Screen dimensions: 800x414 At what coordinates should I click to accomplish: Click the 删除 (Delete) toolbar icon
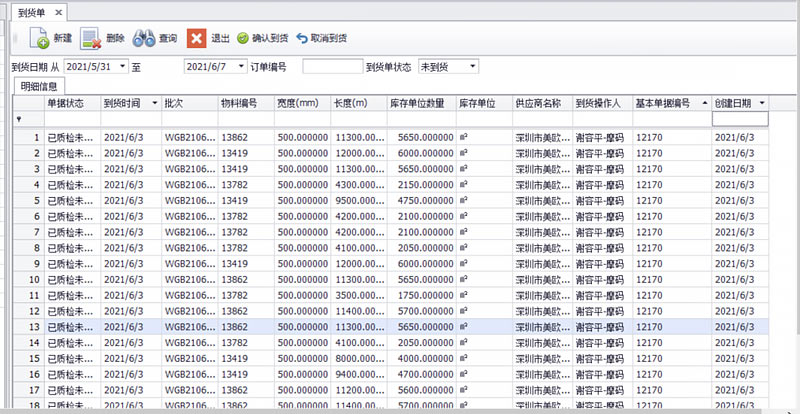coord(91,39)
